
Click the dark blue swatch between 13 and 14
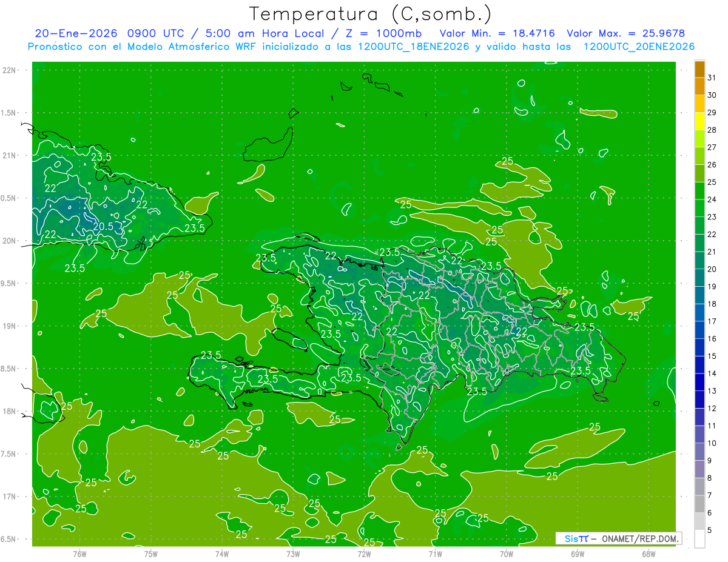tap(699, 382)
